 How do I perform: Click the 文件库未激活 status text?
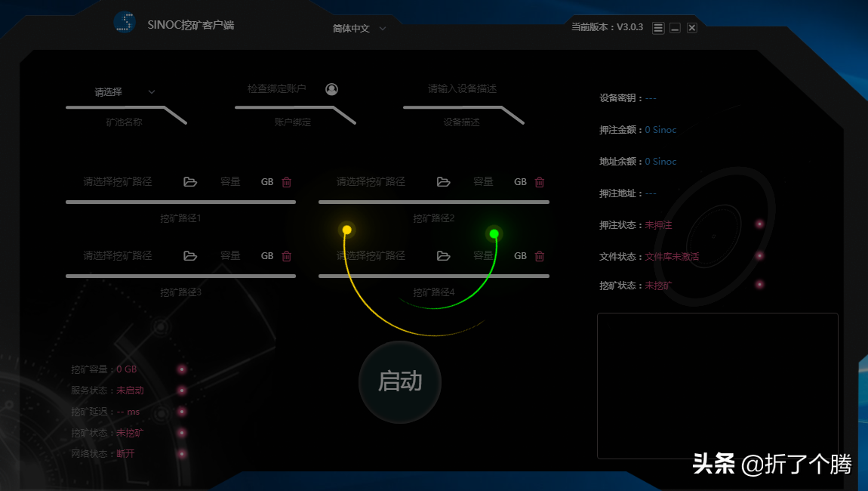tap(672, 257)
